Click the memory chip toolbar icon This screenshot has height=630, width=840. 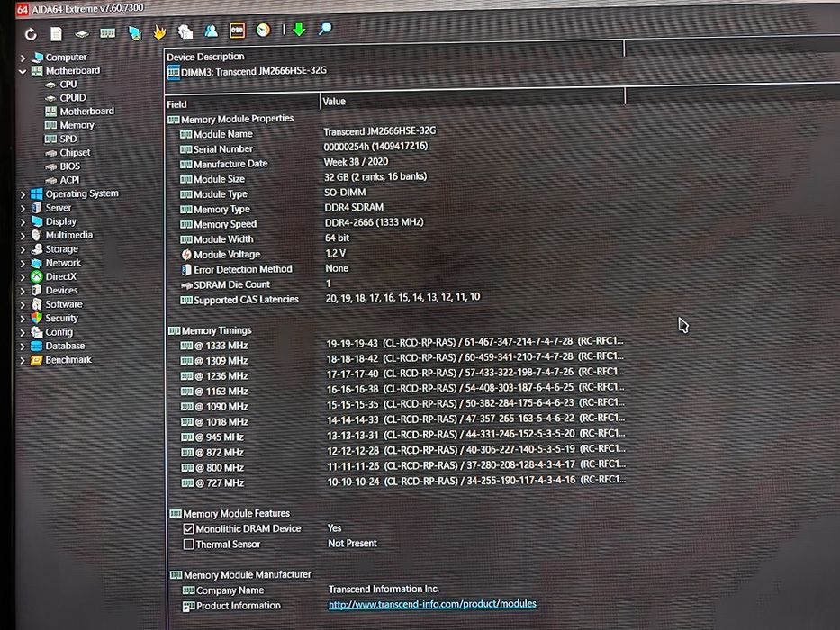click(108, 33)
